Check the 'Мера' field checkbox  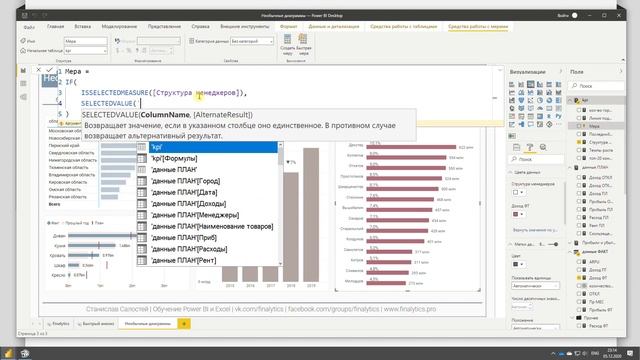579,126
